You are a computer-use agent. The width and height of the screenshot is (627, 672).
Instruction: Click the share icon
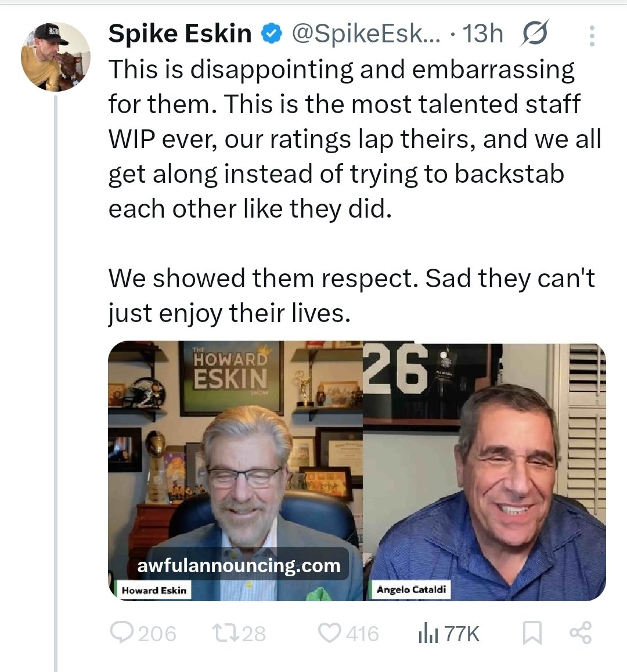pos(581,633)
